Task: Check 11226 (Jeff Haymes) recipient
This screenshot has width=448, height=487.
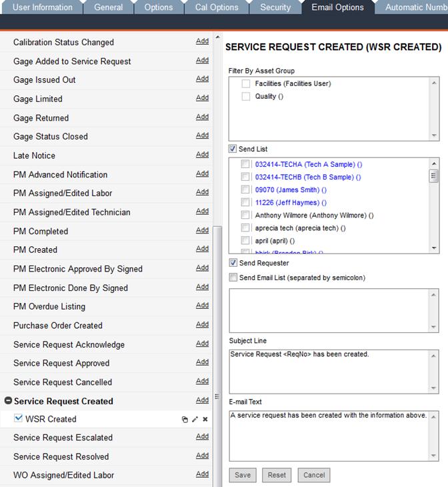Action: point(245,202)
